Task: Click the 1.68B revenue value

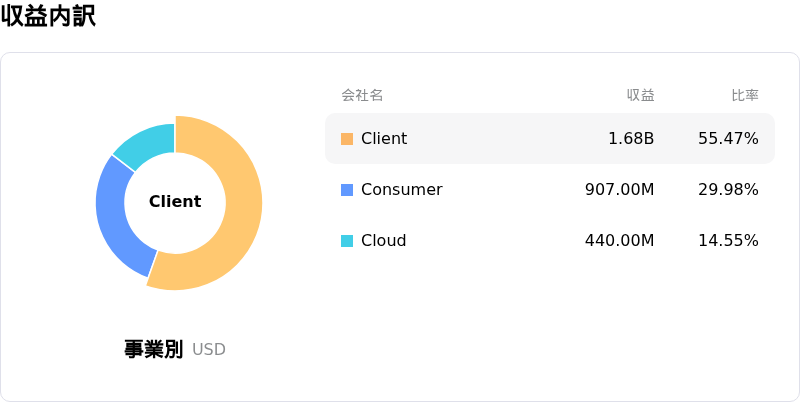Action: point(631,139)
